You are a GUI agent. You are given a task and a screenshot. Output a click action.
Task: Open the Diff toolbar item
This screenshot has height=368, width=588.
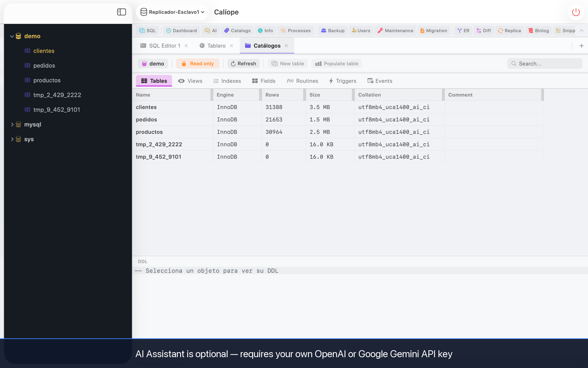(x=483, y=30)
